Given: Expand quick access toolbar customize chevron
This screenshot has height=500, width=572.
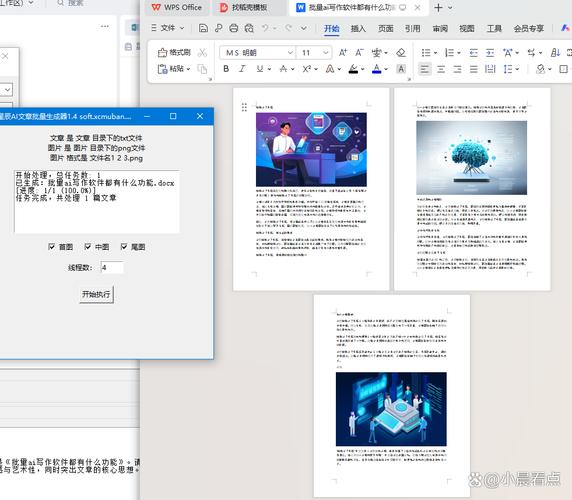Looking at the screenshot, I should (304, 28).
